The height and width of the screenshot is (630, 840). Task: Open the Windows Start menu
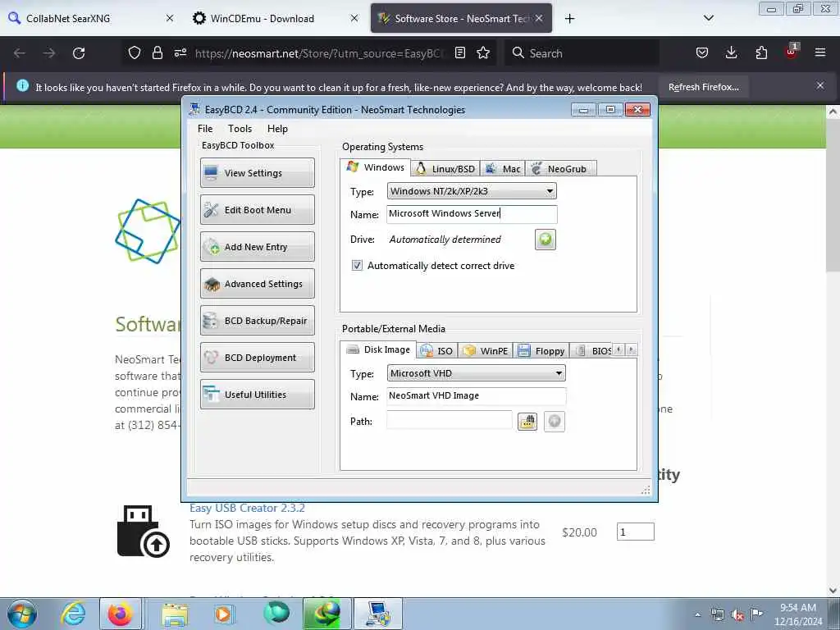click(x=22, y=614)
